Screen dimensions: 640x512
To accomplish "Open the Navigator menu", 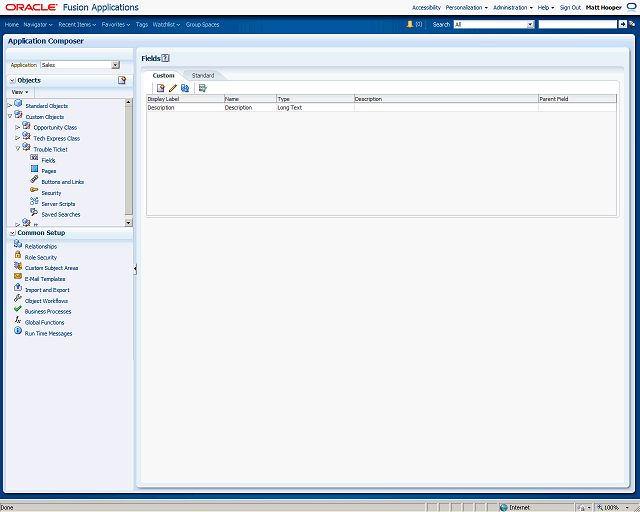I will tap(38, 24).
